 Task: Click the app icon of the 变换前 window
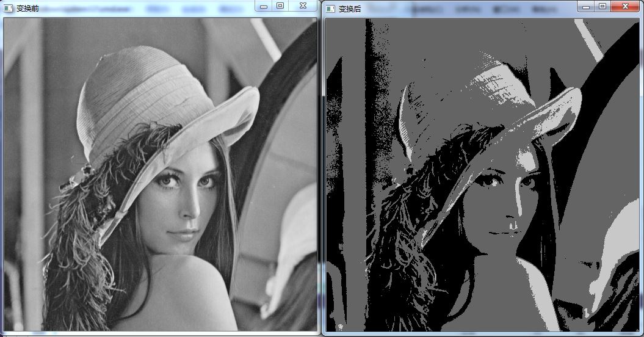(8, 8)
